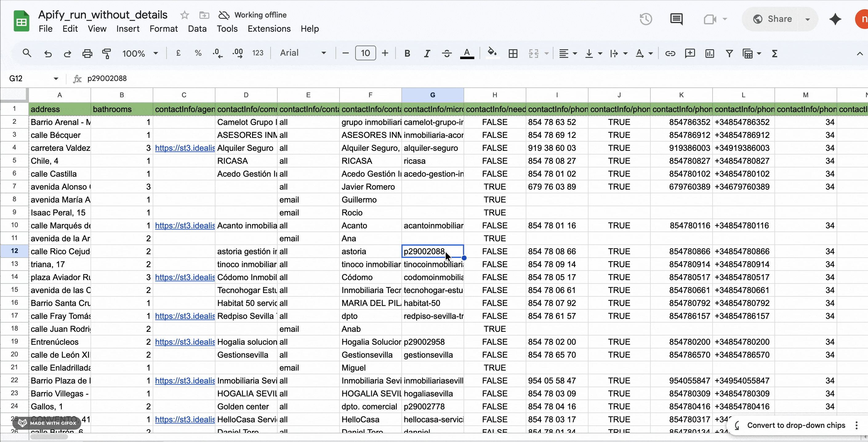The height and width of the screenshot is (442, 868).
Task: Click Table views icon
Action: pos(748,53)
